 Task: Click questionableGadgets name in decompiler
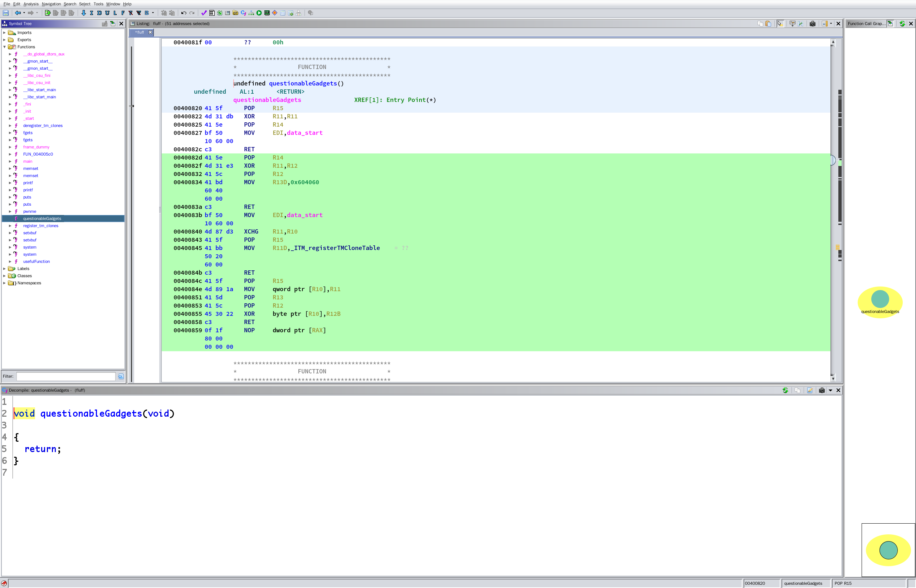coord(91,413)
